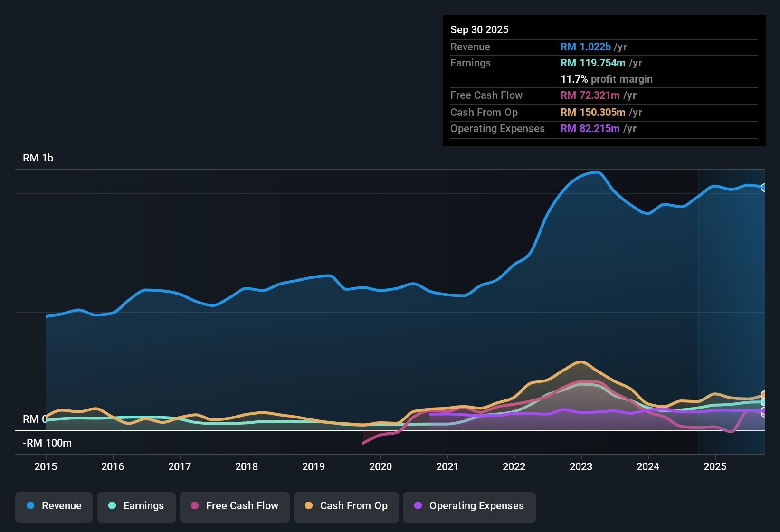Open the Earnings series options from the legend
Screen dimensions: 780x532
(136, 506)
